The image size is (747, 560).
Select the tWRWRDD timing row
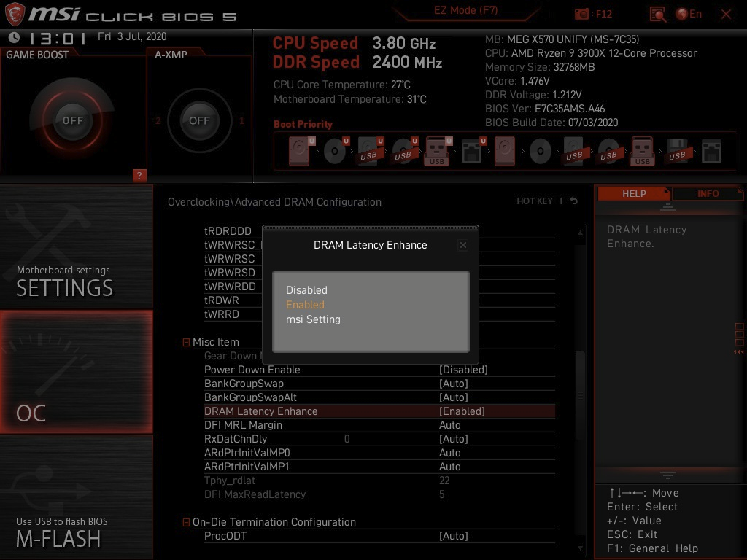[230, 286]
